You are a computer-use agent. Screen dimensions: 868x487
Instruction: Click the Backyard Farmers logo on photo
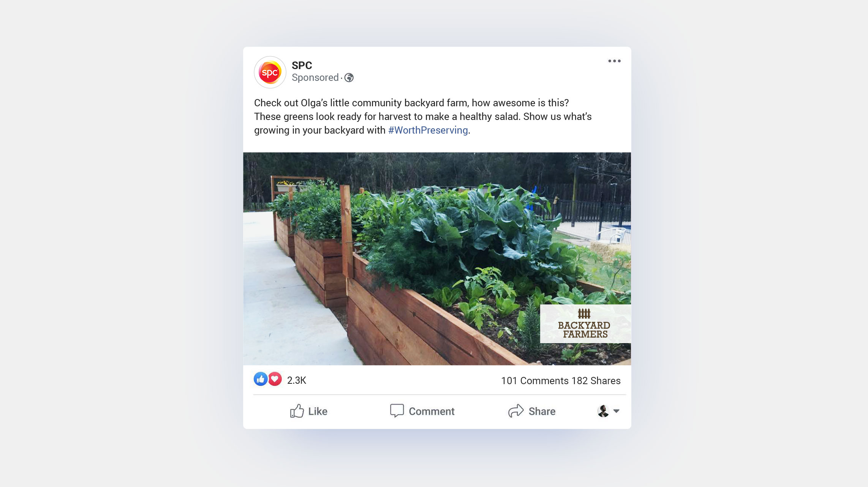pyautogui.click(x=585, y=324)
